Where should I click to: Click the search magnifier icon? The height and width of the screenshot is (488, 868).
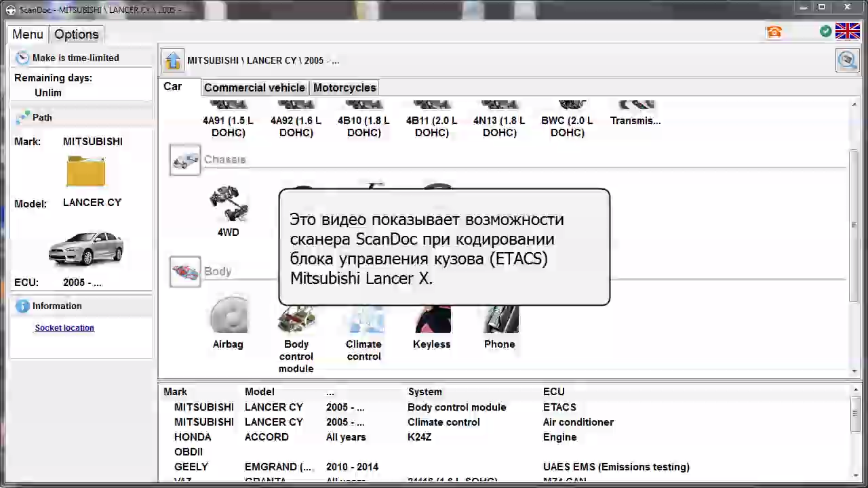click(846, 60)
